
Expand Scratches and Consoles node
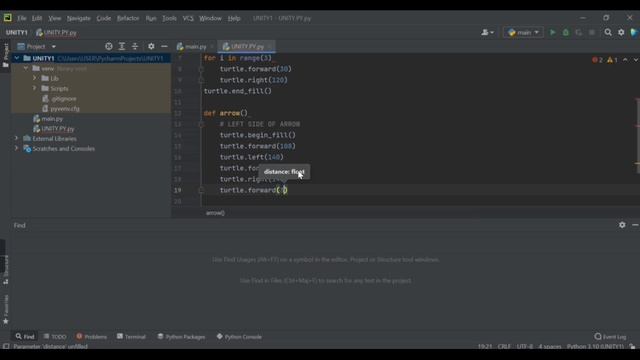coord(17,149)
